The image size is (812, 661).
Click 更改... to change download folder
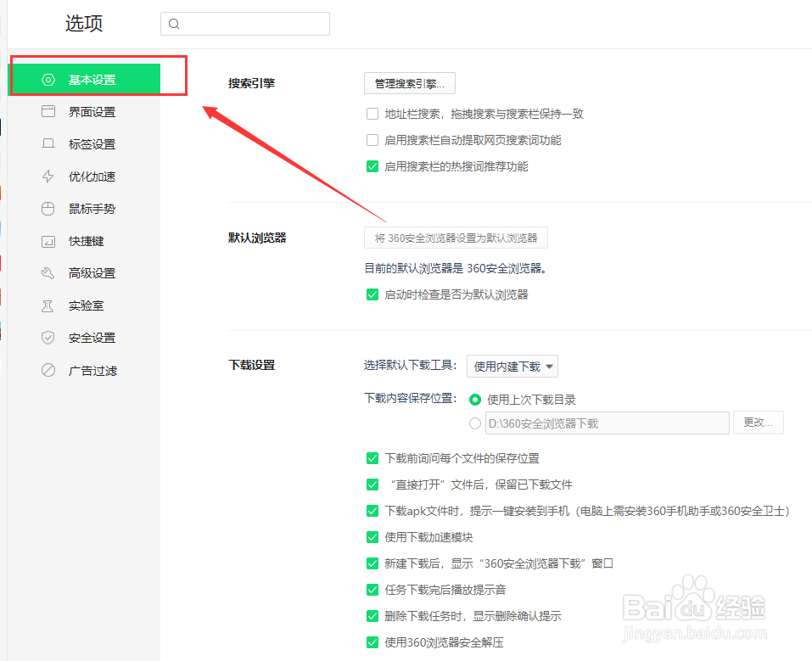758,423
